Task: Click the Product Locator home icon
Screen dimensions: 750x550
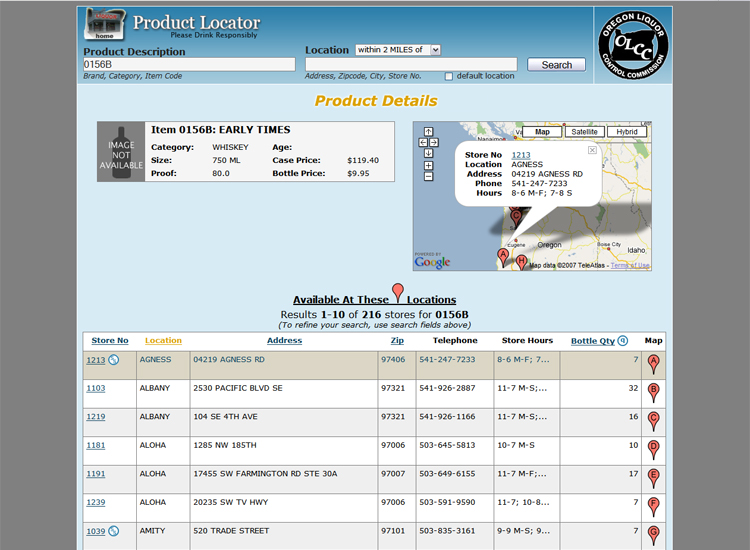Action: click(x=105, y=24)
